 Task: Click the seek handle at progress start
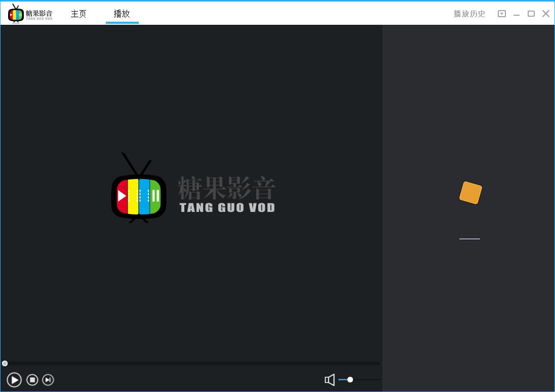point(5,363)
